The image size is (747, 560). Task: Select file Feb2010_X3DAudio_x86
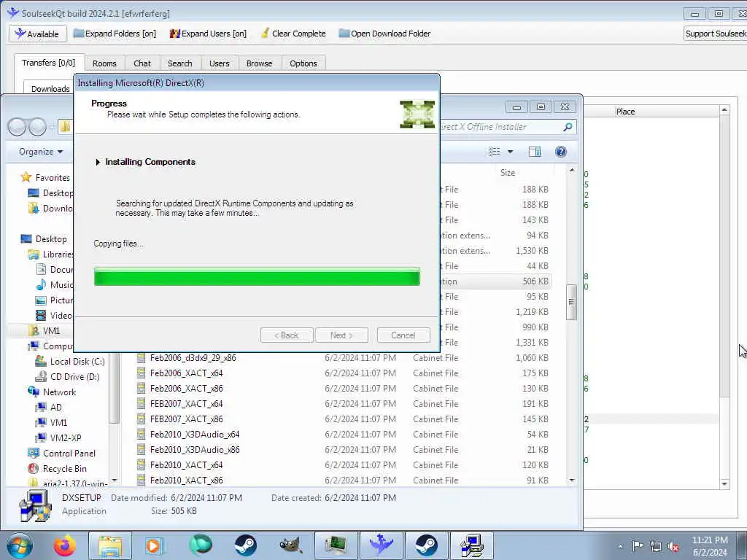[194, 449]
